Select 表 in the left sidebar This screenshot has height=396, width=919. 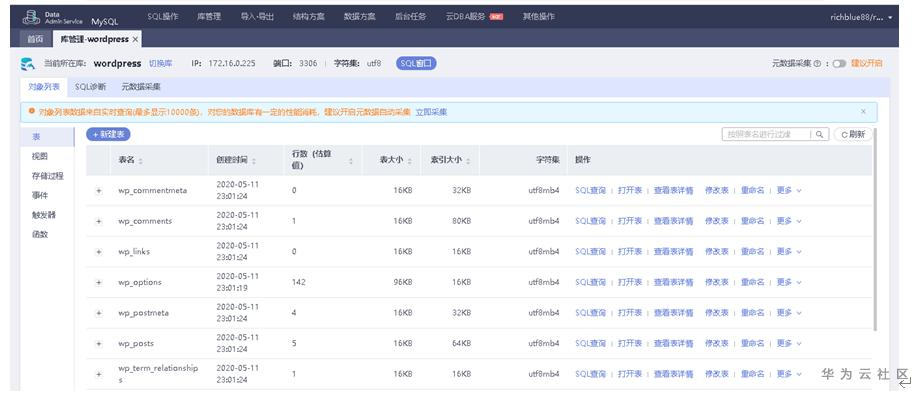tap(47, 136)
